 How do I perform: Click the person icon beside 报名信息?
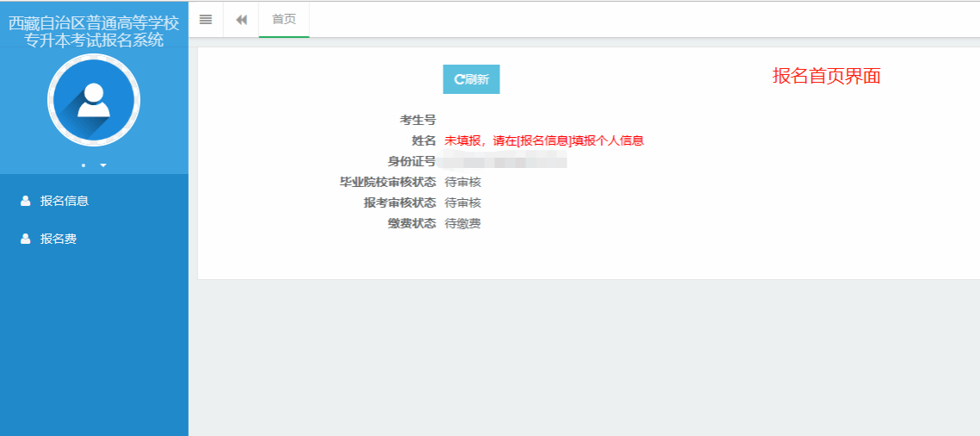click(25, 201)
